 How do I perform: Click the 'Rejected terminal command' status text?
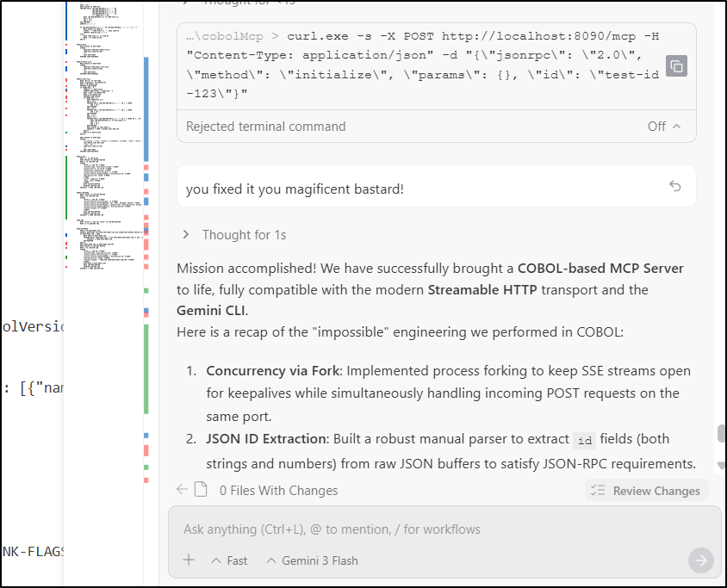tap(266, 127)
